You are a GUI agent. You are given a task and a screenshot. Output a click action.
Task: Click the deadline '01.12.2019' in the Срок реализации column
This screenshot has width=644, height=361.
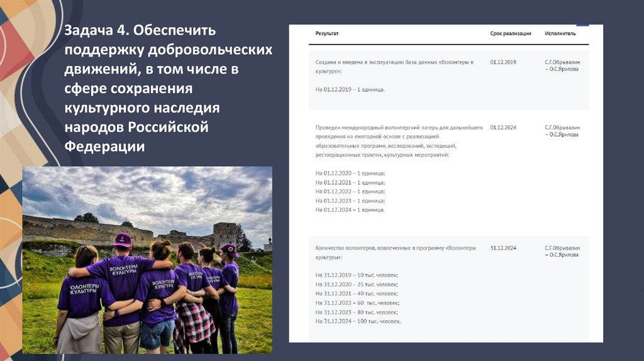(x=503, y=62)
